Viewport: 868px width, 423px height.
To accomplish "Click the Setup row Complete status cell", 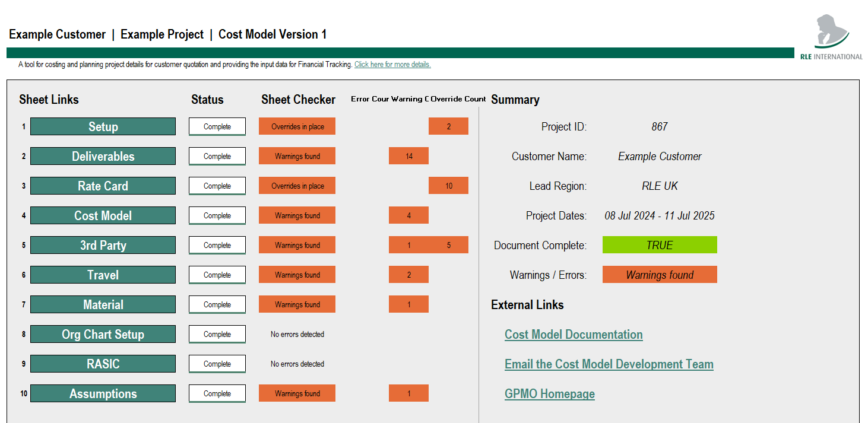I will [217, 126].
